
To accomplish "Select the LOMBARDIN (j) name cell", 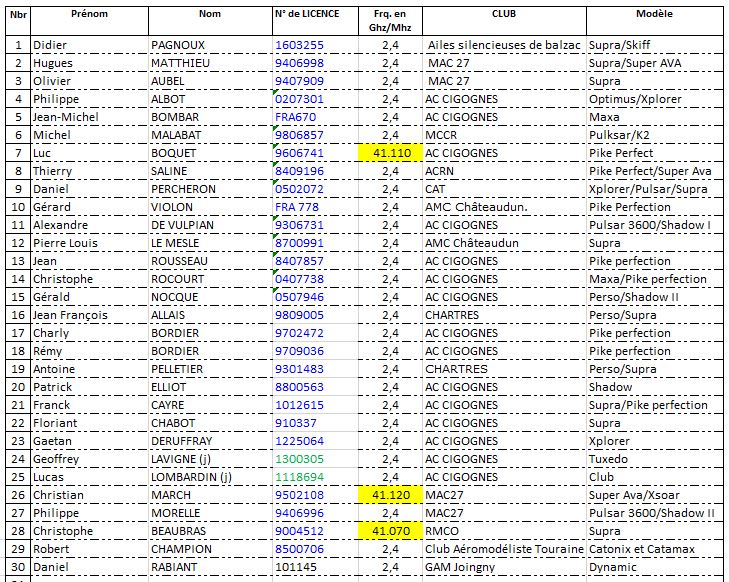I will (x=210, y=477).
